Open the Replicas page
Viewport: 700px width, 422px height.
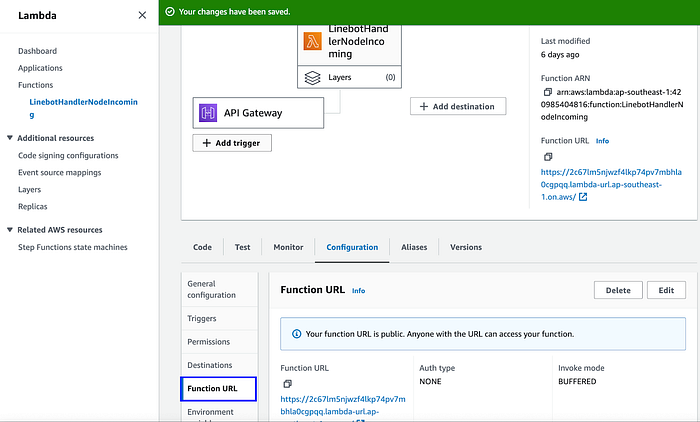coord(33,206)
